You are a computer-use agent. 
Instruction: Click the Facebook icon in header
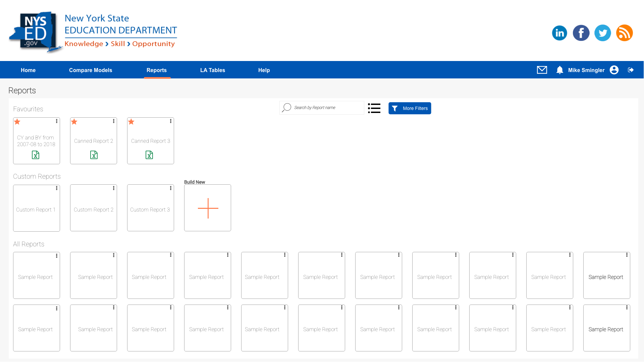pyautogui.click(x=581, y=33)
